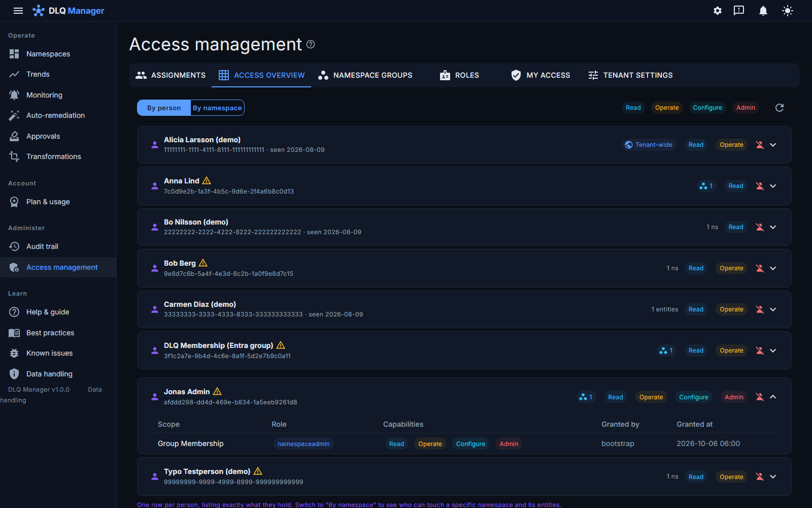Collapse Jonas Admin's row
The width and height of the screenshot is (812, 508).
coord(773,397)
